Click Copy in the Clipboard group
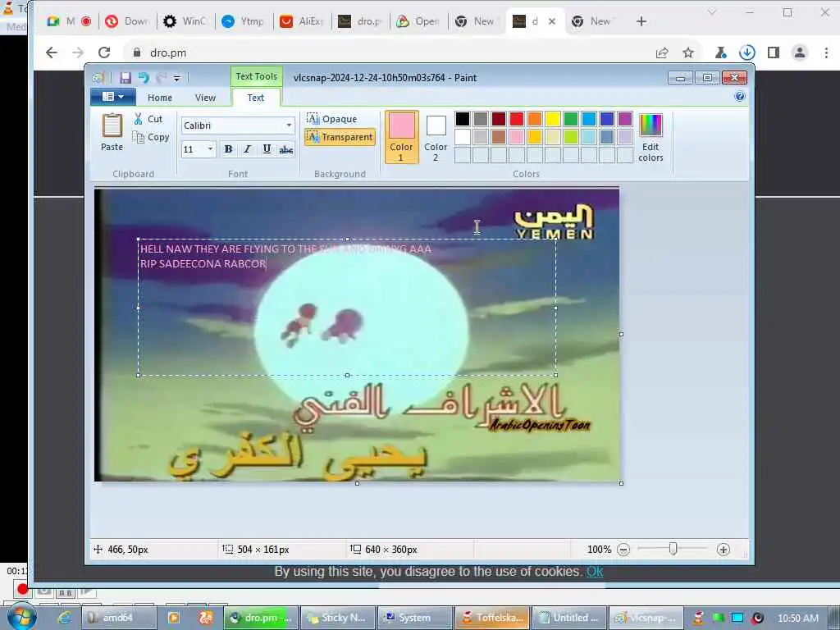This screenshot has height=630, width=840. click(151, 137)
